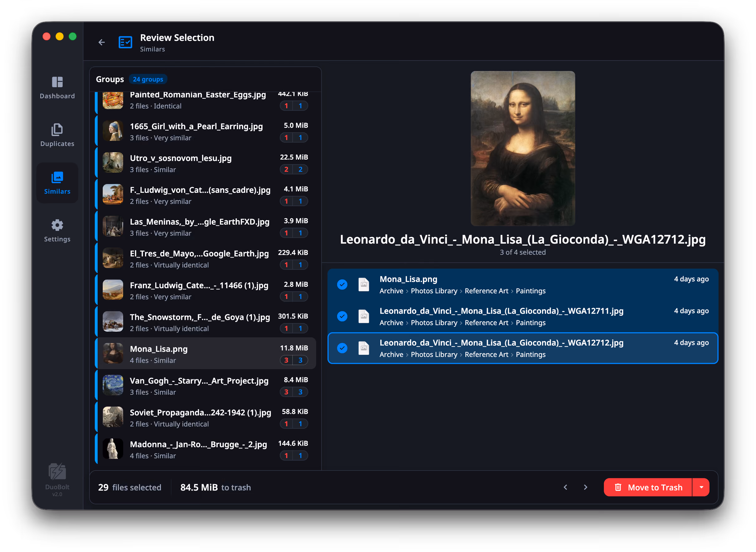Select the Mona_Lisa.png group row
Image resolution: width=756 pixels, height=552 pixels.
click(x=205, y=354)
